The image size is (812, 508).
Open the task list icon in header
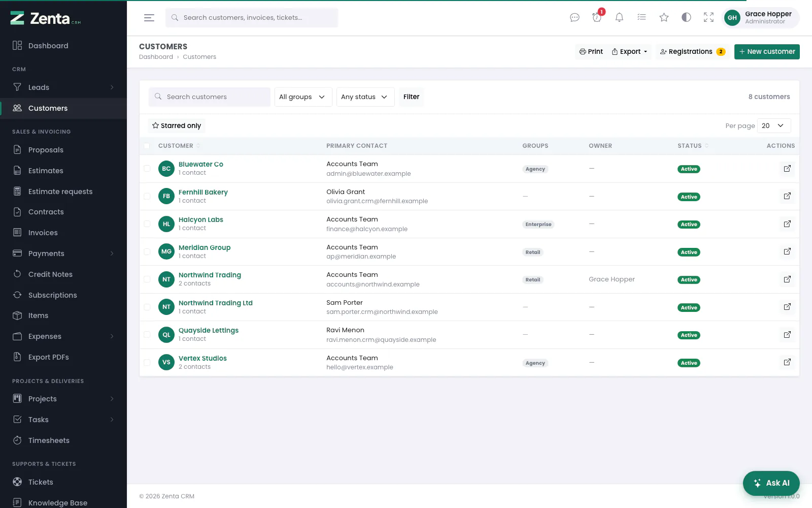click(x=641, y=18)
